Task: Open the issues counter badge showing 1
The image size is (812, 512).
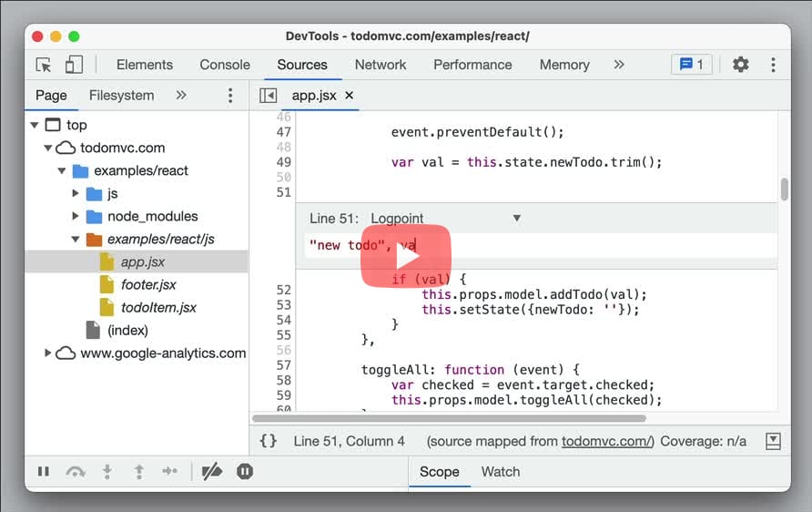Action: click(x=691, y=65)
